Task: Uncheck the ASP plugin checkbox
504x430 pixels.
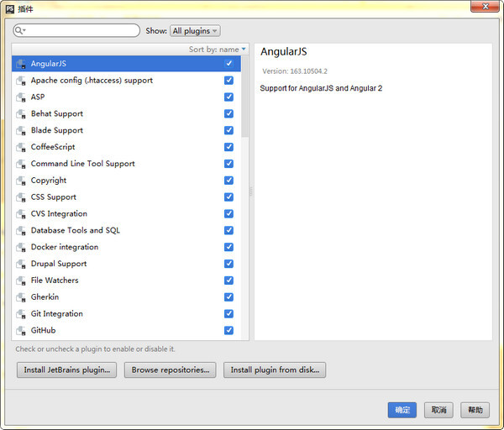Action: 228,97
